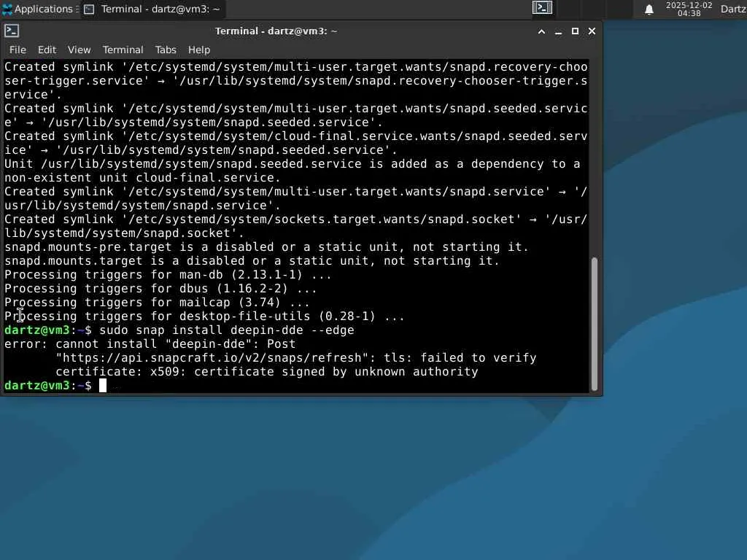The height and width of the screenshot is (560, 747).
Task: Click 'Processing triggers for desktop-file-utils' line
Action: pyautogui.click(x=204, y=316)
